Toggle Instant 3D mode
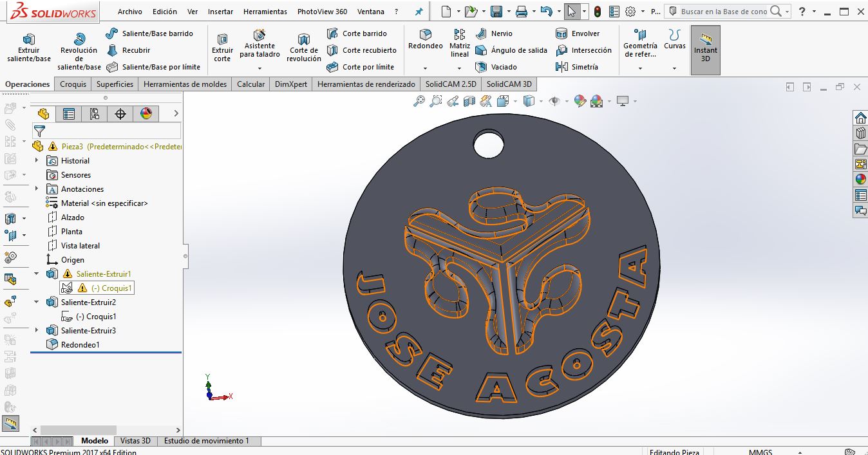 point(706,50)
